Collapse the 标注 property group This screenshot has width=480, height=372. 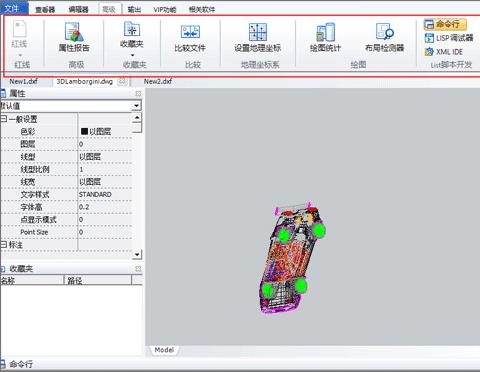coord(4,245)
